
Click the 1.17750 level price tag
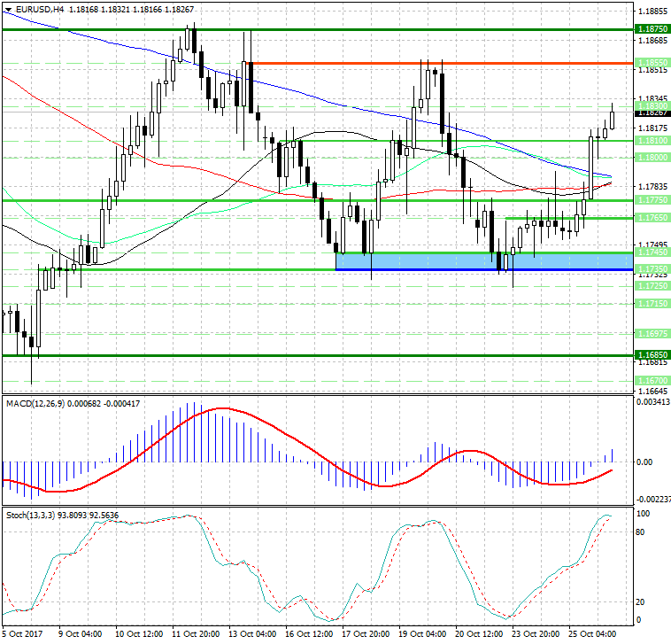652,201
